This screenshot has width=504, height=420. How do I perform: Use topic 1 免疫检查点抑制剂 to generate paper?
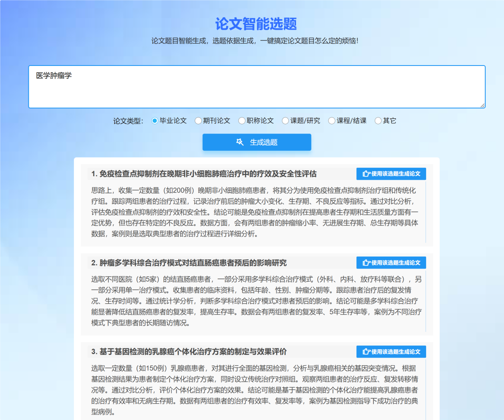[391, 174]
